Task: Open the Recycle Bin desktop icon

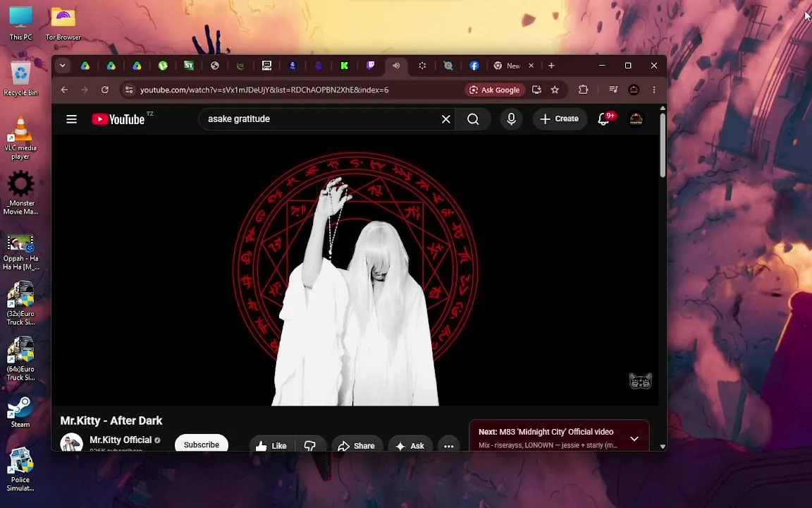Action: point(20,78)
